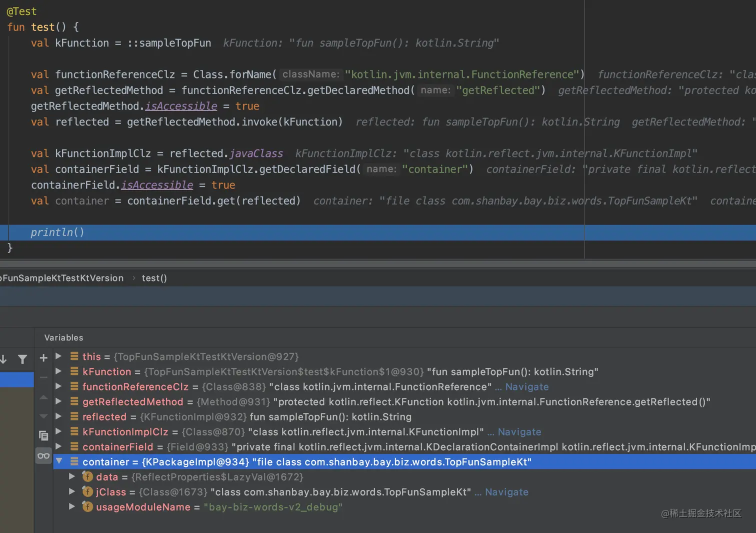Click Navigate link on kFunctionImplClz row
This screenshot has width=756, height=533.
coord(519,431)
